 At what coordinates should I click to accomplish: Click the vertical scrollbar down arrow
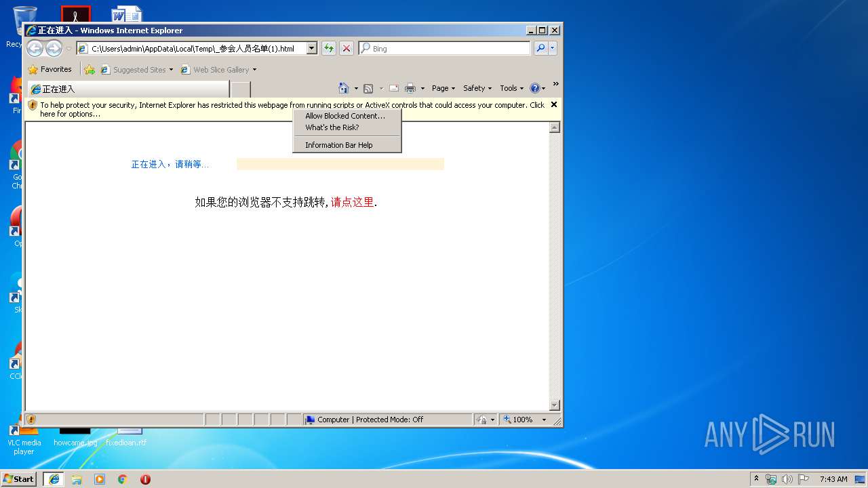click(555, 405)
